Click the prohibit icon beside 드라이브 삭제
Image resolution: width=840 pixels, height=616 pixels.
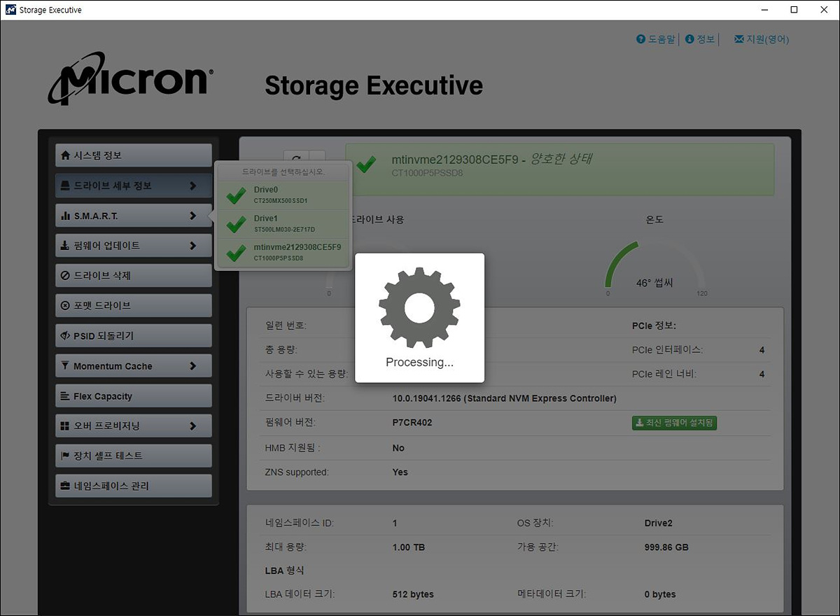click(x=66, y=276)
